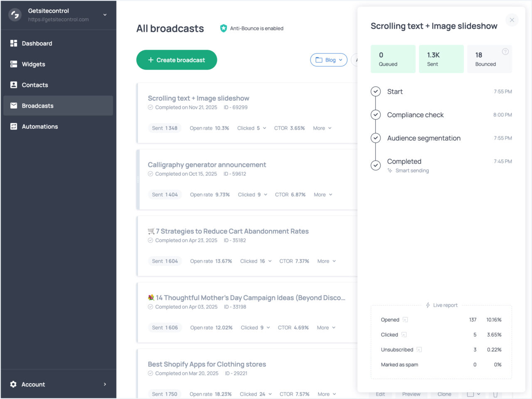Screen dimensions: 532x399
Task: Open the Opened report via its external-link icon
Action: coord(405,320)
